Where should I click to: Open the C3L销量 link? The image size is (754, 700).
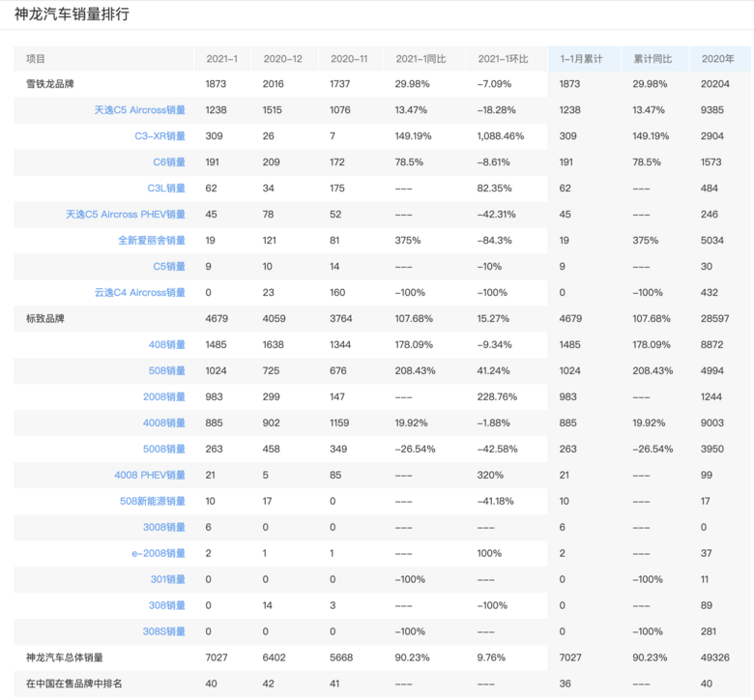point(166,189)
